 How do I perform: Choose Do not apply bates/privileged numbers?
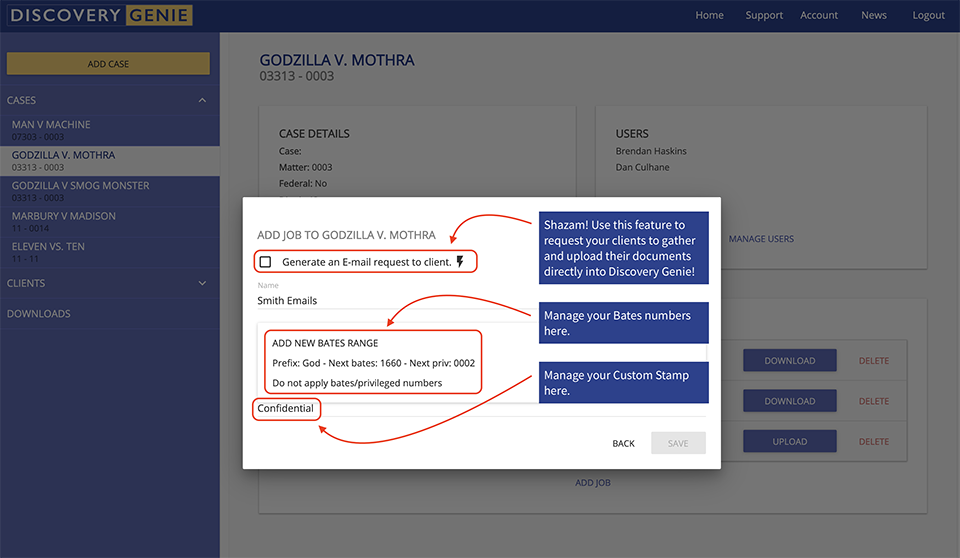tap(357, 383)
